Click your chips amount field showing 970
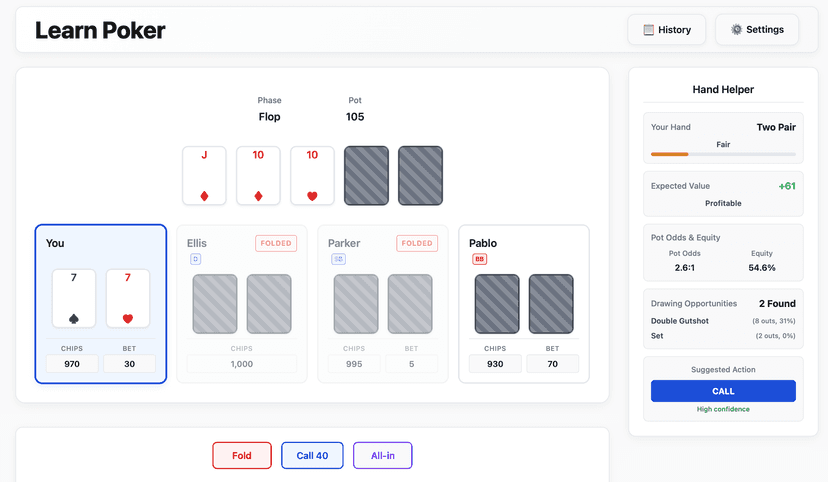This screenshot has width=828, height=482. [72, 364]
